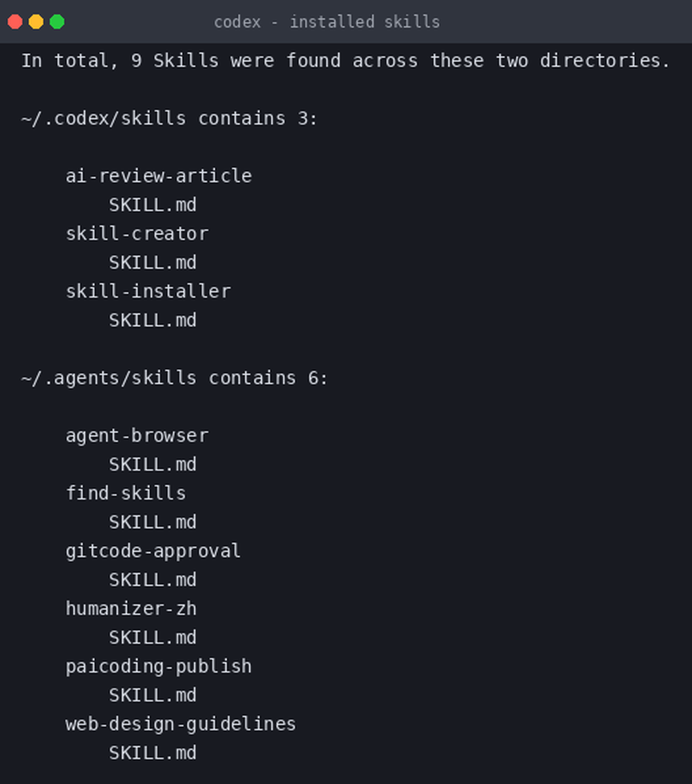This screenshot has width=692, height=784.
Task: Click SKILL.md under agent-browser
Action: tap(153, 465)
